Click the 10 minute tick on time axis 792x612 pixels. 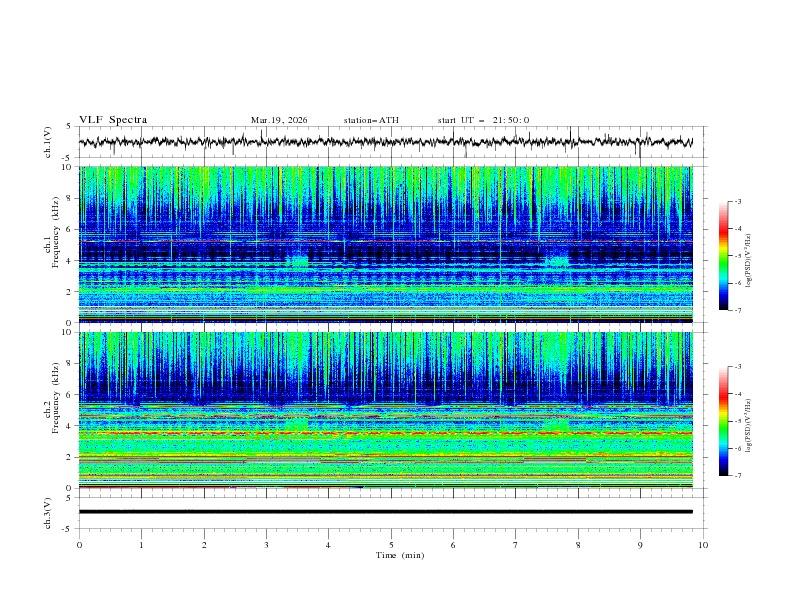(x=703, y=545)
